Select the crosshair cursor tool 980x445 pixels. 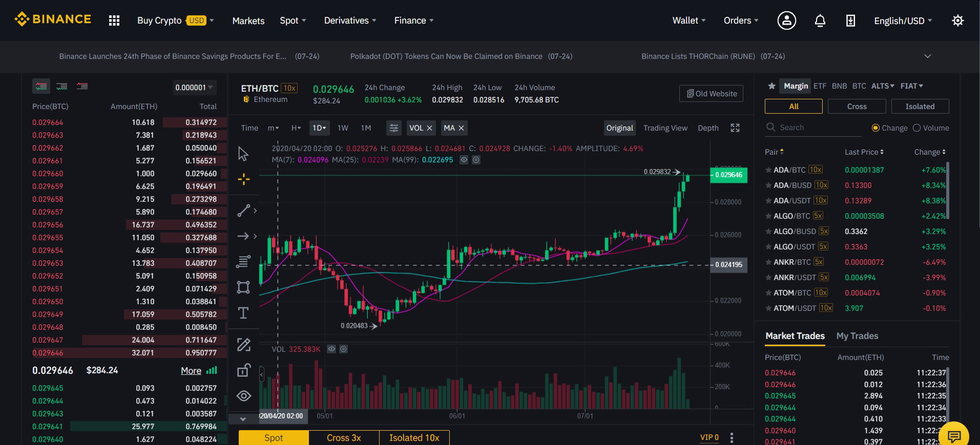tap(244, 179)
